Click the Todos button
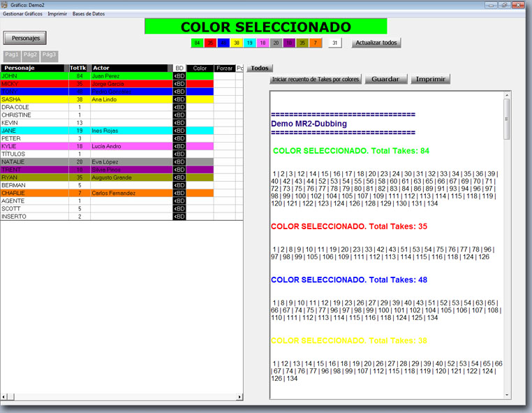The width and height of the screenshot is (532, 413). pyautogui.click(x=260, y=68)
